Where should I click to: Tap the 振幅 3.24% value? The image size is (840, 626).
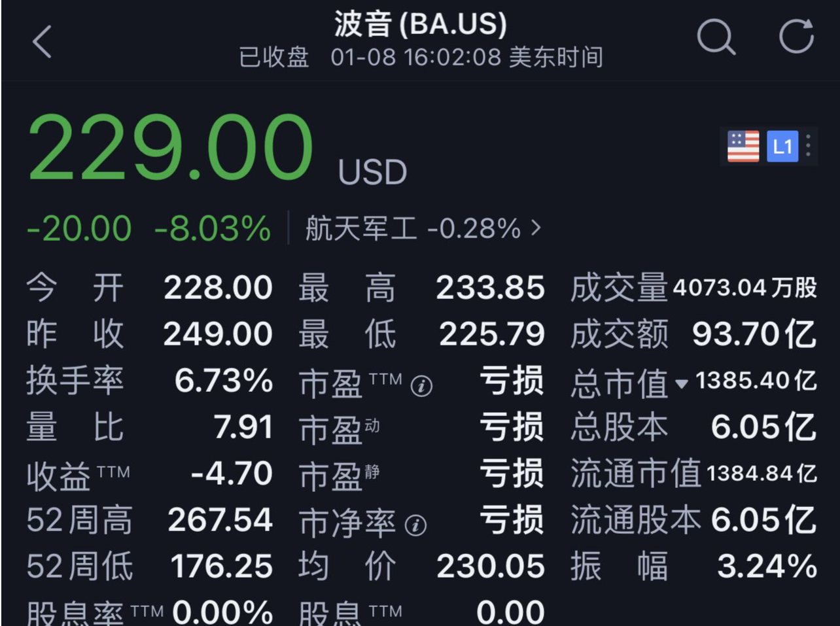coord(767,566)
